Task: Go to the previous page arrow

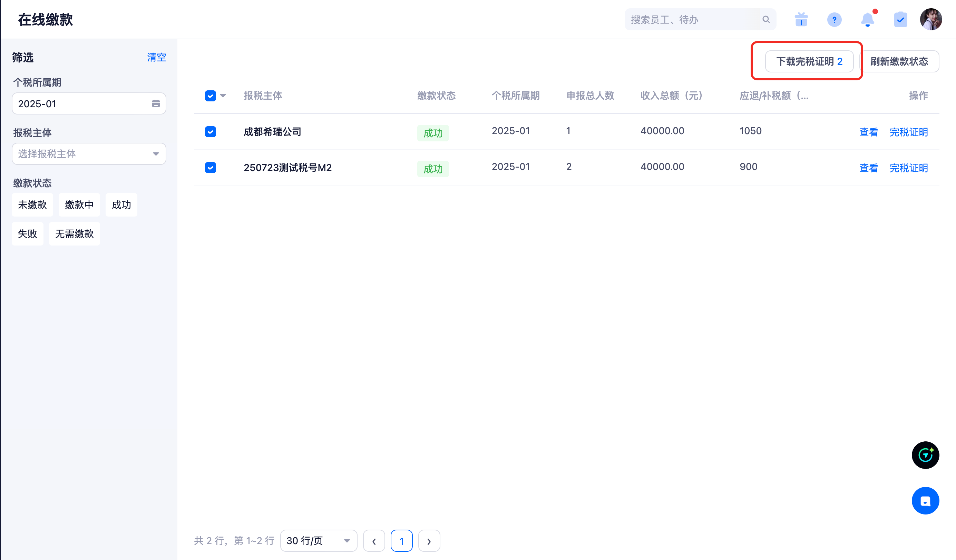Action: pyautogui.click(x=374, y=541)
